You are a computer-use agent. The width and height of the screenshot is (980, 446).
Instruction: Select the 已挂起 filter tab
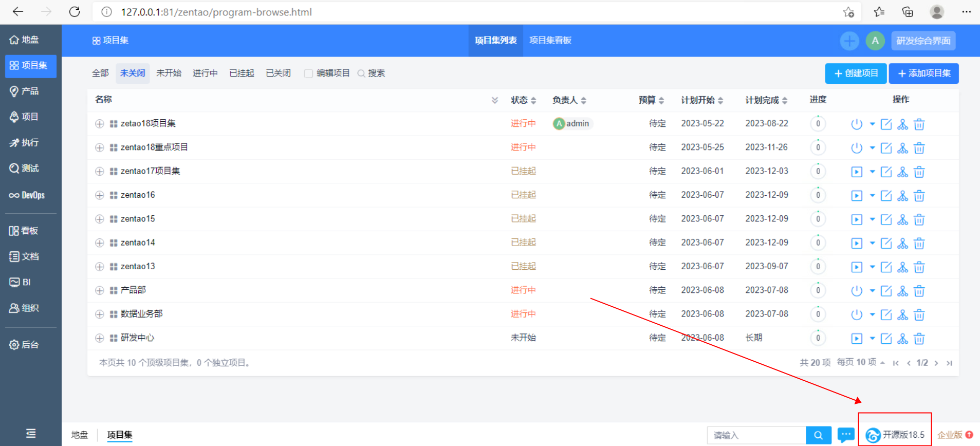pyautogui.click(x=242, y=73)
